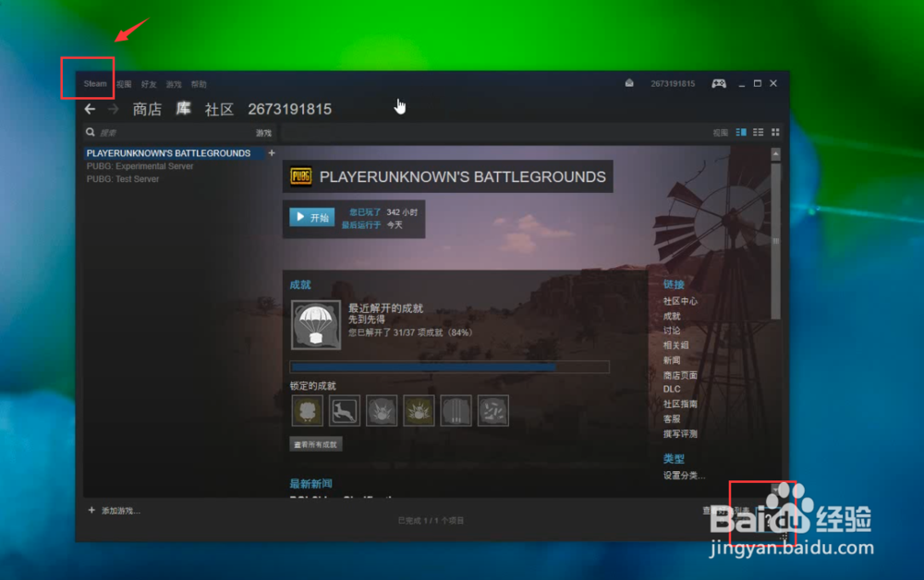Click the PUBG game logo icon
924x580 pixels.
pos(300,176)
